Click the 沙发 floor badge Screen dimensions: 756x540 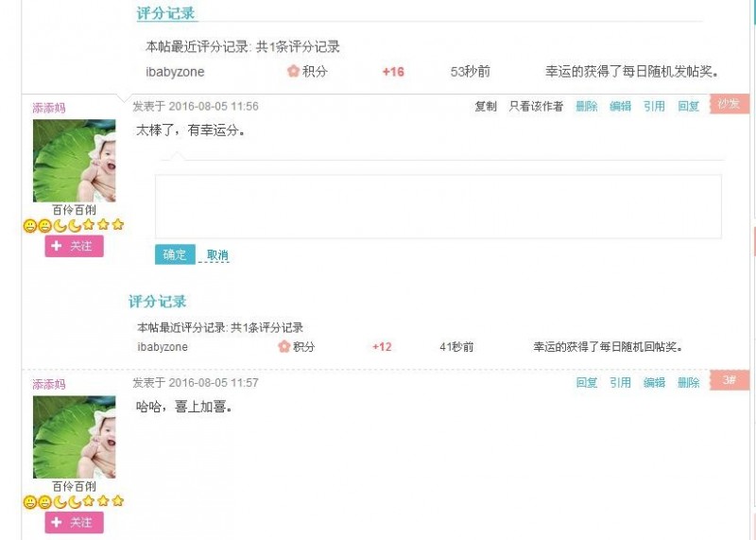click(729, 104)
